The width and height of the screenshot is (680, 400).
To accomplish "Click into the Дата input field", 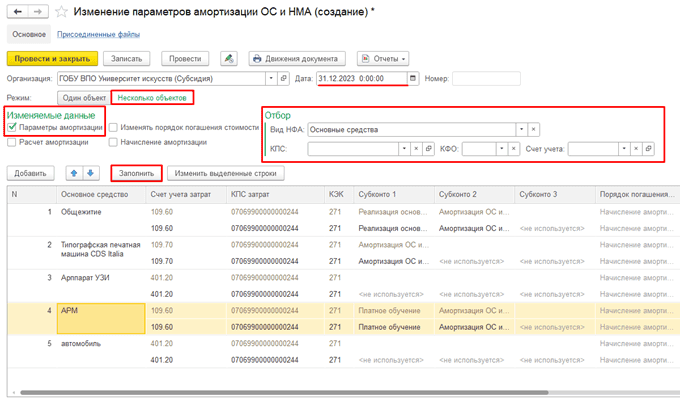I will (x=362, y=79).
